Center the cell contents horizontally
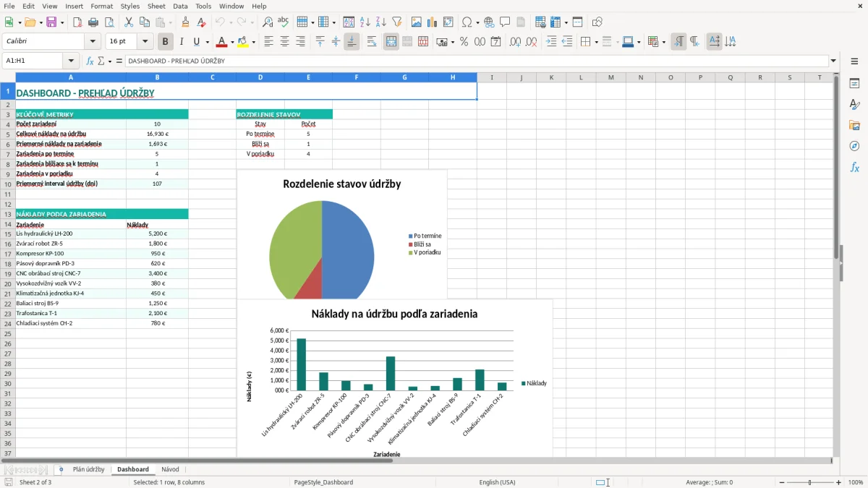The height and width of the screenshot is (488, 868). click(285, 42)
